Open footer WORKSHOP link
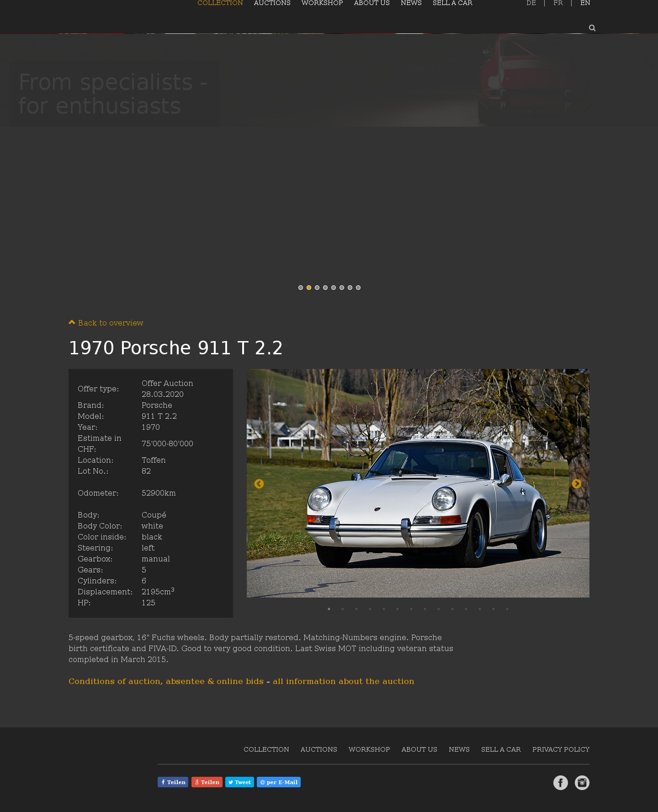The width and height of the screenshot is (658, 812). (369, 749)
